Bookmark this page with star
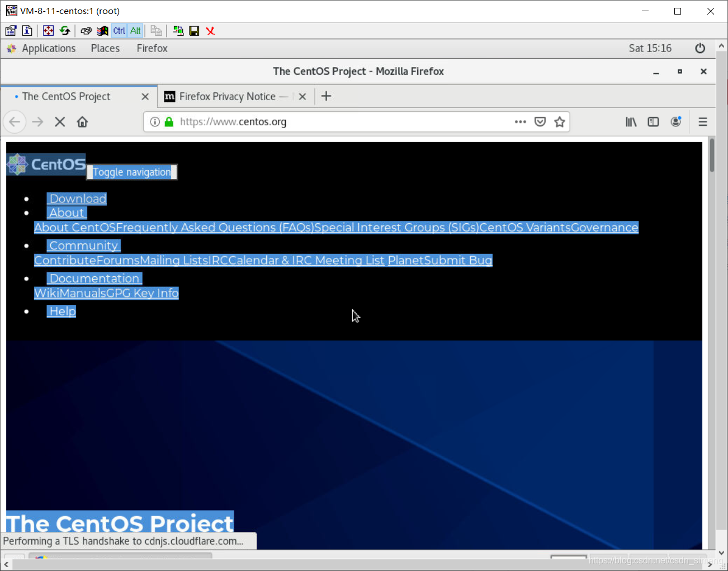 coord(560,122)
